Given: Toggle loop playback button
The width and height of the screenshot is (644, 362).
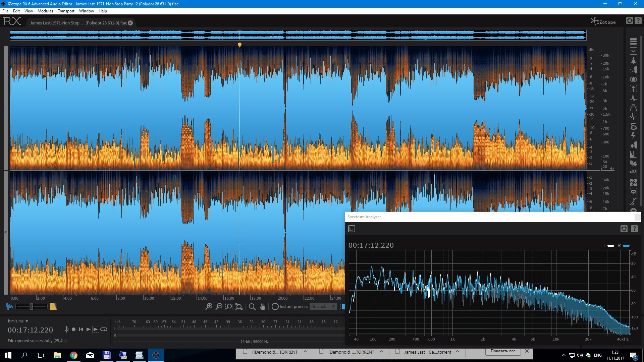Looking at the screenshot, I should point(104,329).
